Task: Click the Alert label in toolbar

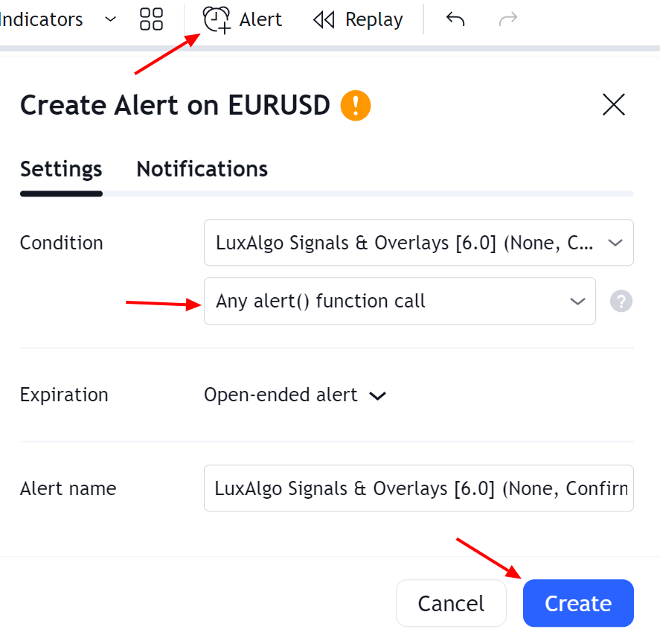Action: tap(260, 20)
